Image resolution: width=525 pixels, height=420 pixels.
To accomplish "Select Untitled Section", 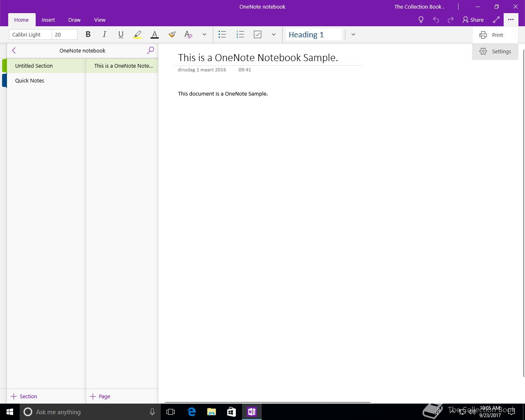I will (46, 66).
